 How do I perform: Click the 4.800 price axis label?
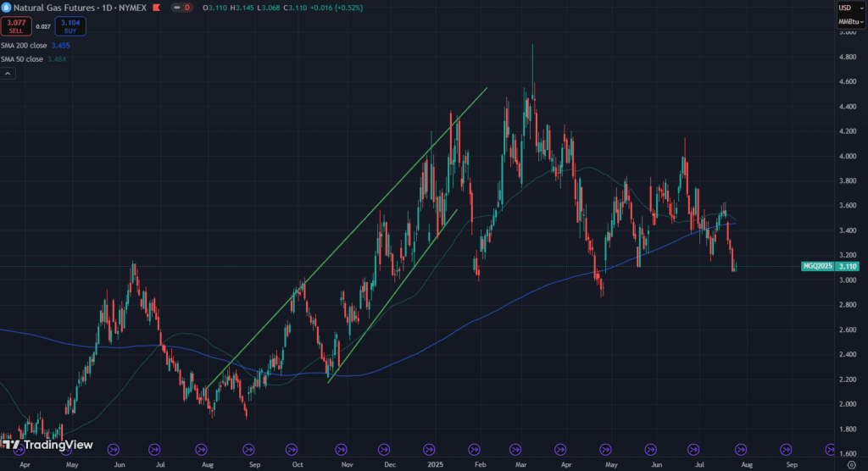pos(848,57)
